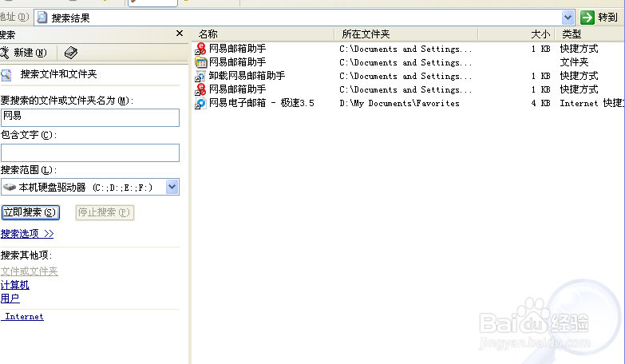This screenshot has height=364, width=625.
Task: Click the 新建 search button
Action: 23,53
